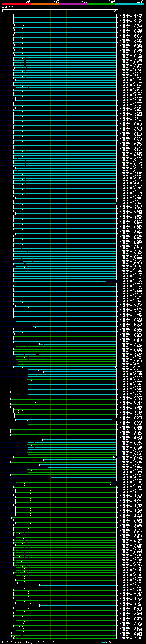Open the UniRef100_A3F6K2 hit

click(131, 22)
